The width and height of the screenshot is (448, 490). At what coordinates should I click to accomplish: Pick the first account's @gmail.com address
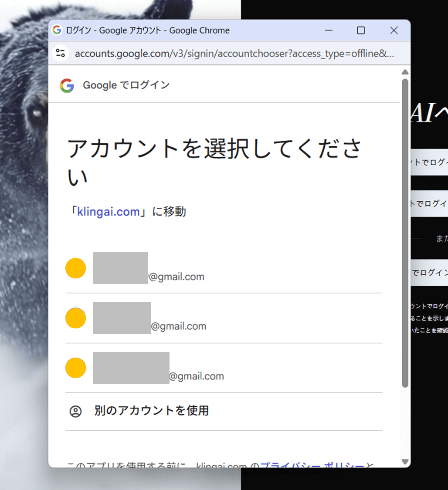176,277
